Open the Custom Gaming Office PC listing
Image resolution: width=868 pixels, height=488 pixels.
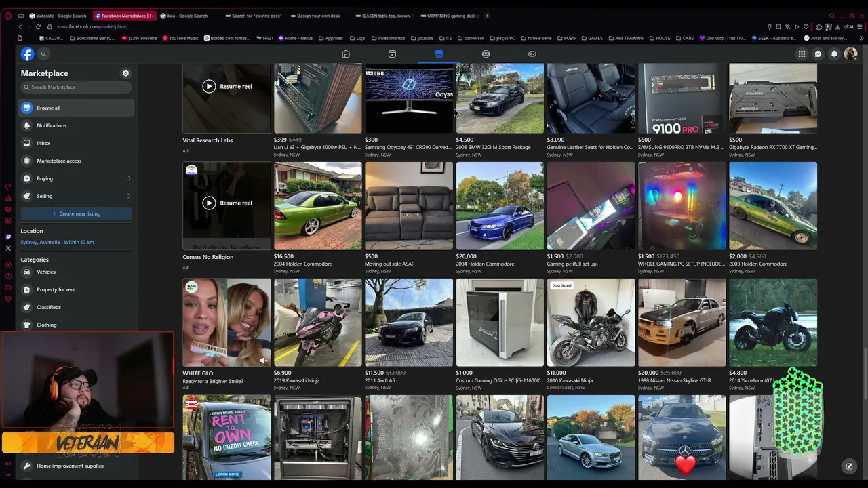point(500,335)
